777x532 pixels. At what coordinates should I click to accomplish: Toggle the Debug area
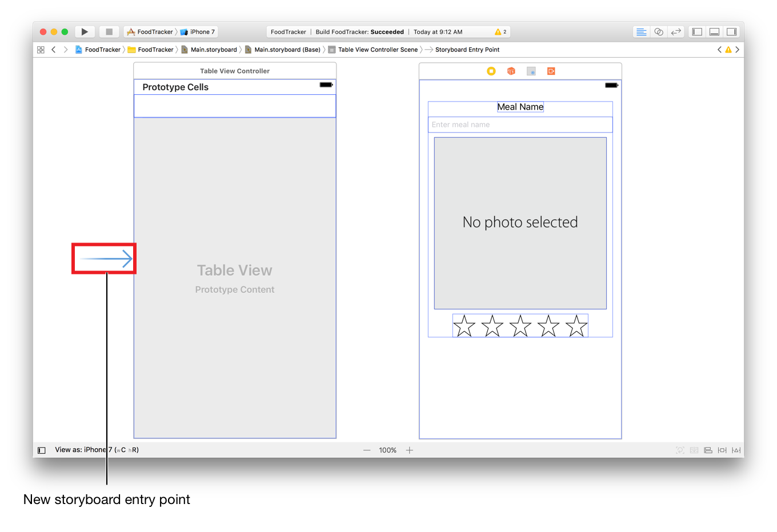tap(714, 32)
